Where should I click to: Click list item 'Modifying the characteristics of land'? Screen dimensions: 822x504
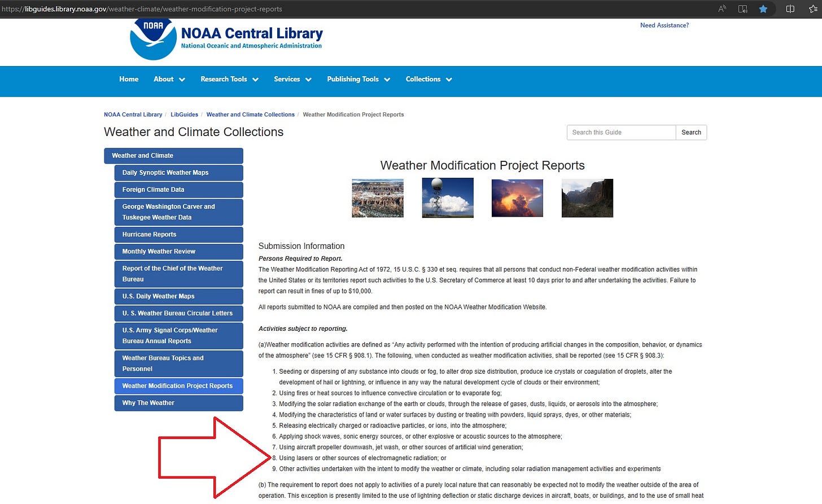tap(455, 415)
